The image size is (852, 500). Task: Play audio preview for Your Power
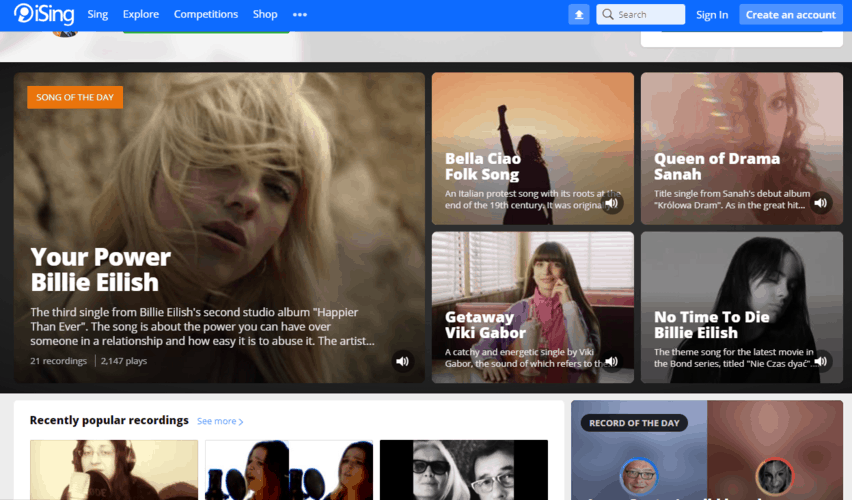(403, 361)
